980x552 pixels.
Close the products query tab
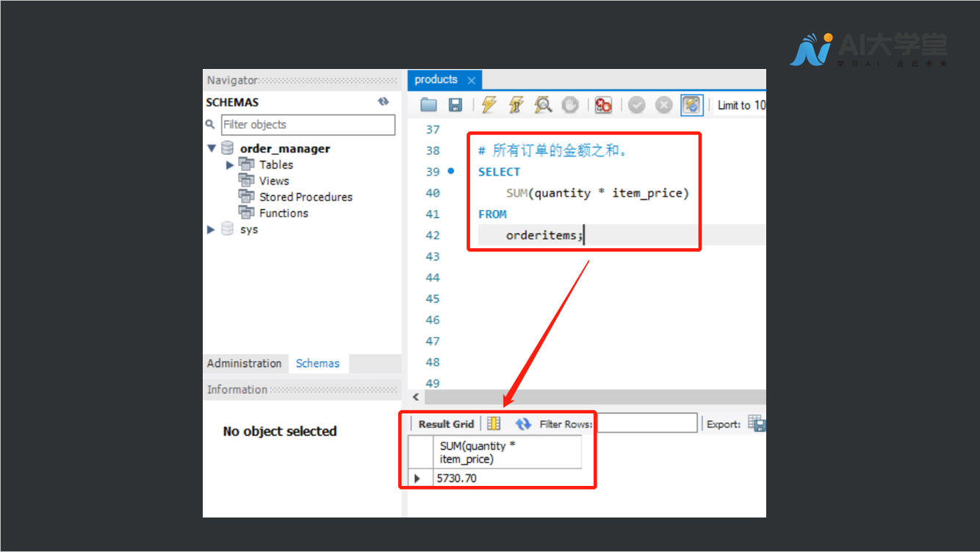click(471, 80)
